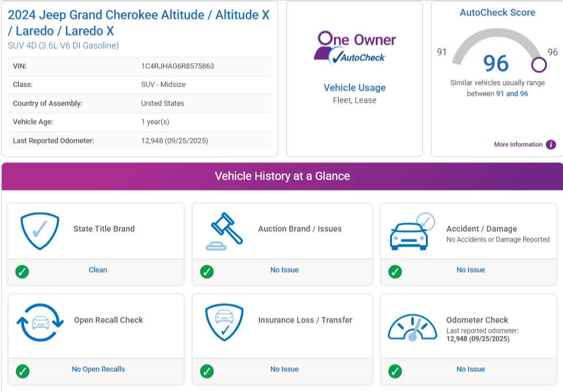This screenshot has height=392, width=563.
Task: Click green checkmark under Open Recall Check
Action: (22, 371)
